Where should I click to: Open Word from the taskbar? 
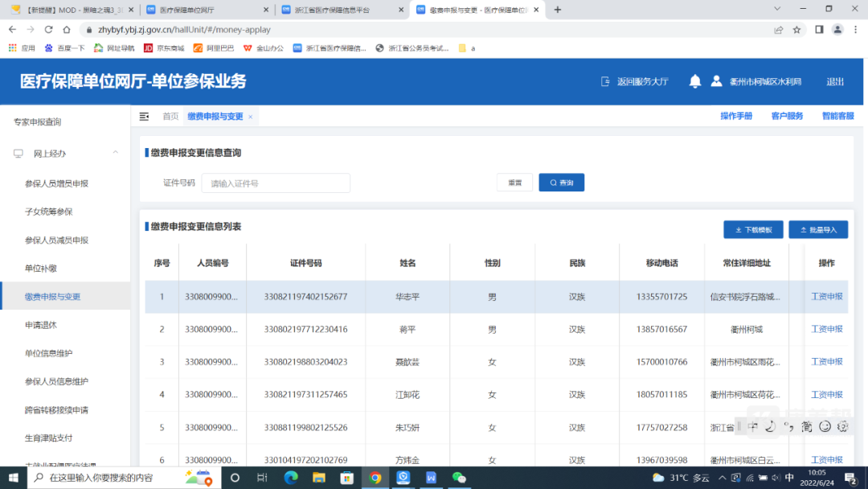point(431,478)
